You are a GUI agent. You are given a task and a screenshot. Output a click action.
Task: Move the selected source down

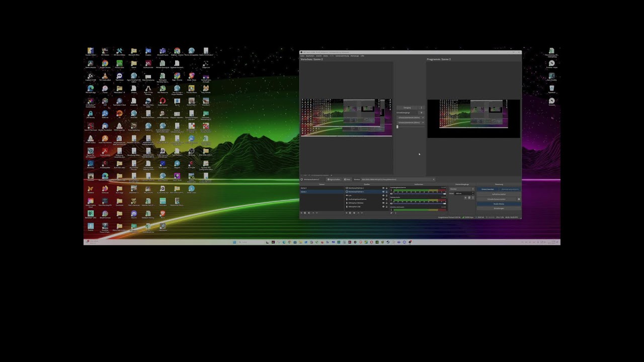[362, 213]
